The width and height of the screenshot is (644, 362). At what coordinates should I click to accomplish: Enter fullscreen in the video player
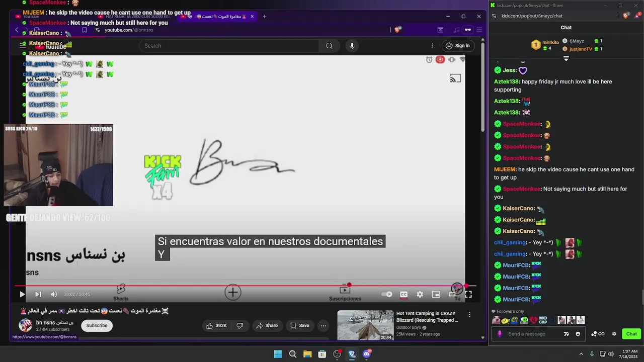coord(468,294)
